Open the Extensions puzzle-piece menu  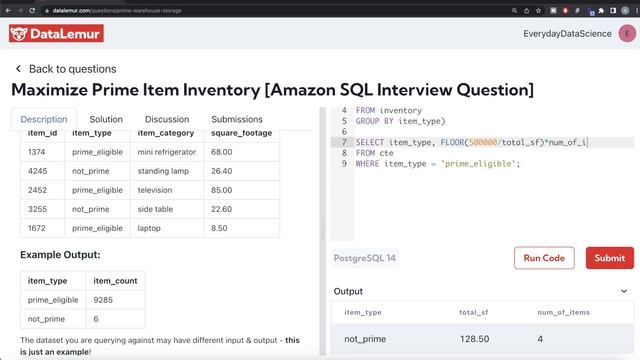(601, 11)
